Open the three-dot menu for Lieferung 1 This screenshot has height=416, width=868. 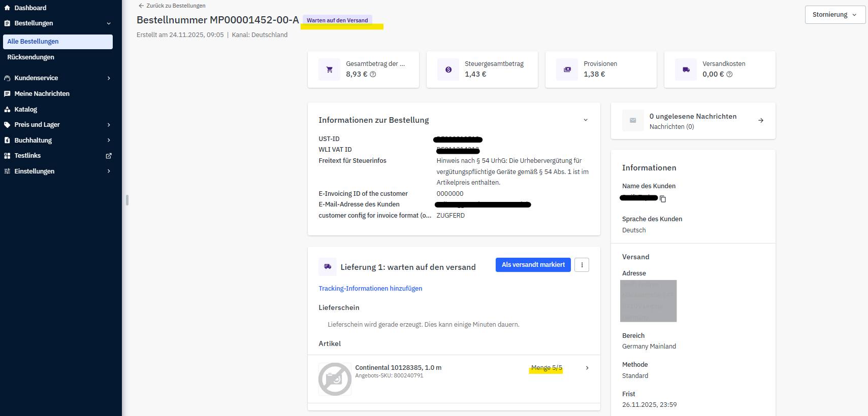[582, 265]
